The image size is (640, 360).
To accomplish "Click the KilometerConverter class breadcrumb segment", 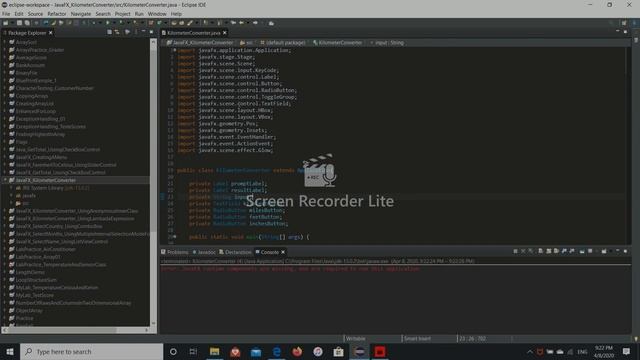I will click(x=338, y=42).
